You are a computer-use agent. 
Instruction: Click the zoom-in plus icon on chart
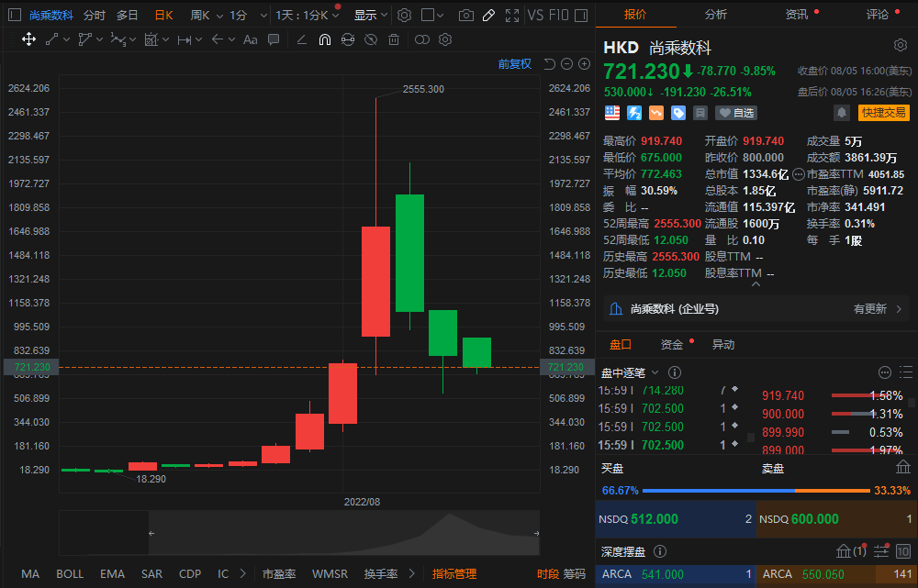pos(585,63)
